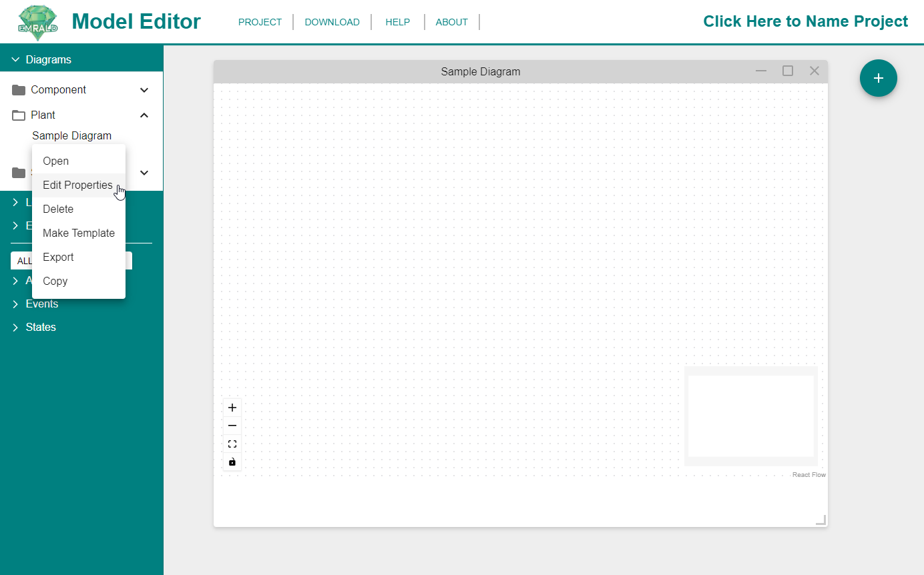Viewport: 924px width, 575px height.
Task: Expand the chevron of the folder below Plant
Action: point(144,172)
